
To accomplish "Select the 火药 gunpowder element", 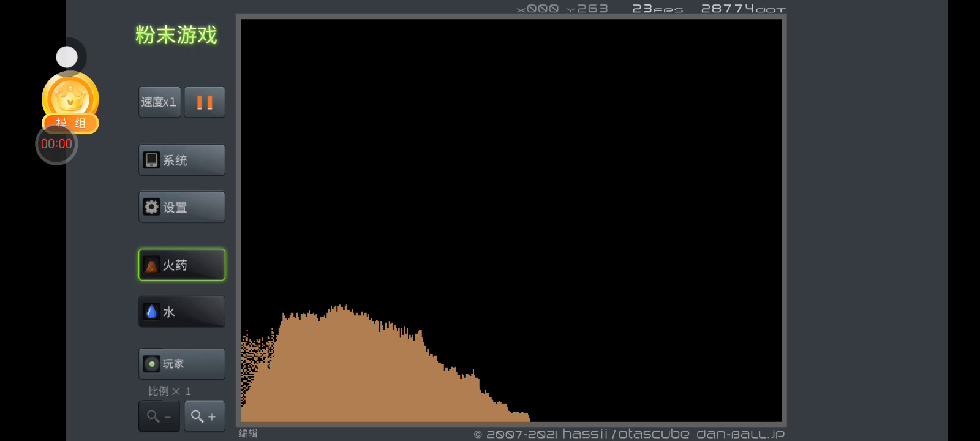I will coord(182,265).
